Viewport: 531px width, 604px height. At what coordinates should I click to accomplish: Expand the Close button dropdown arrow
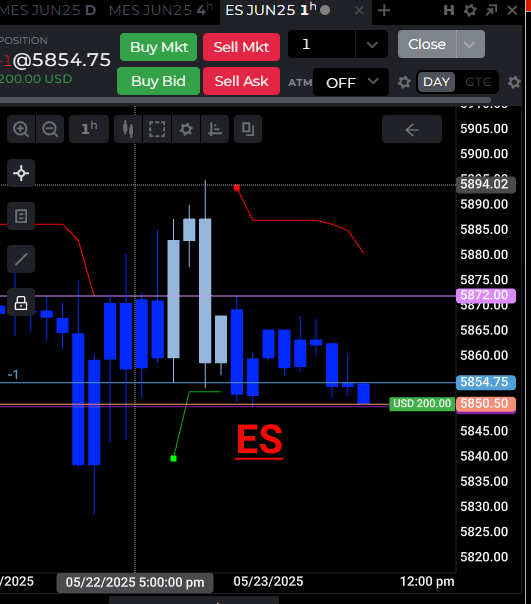click(470, 45)
